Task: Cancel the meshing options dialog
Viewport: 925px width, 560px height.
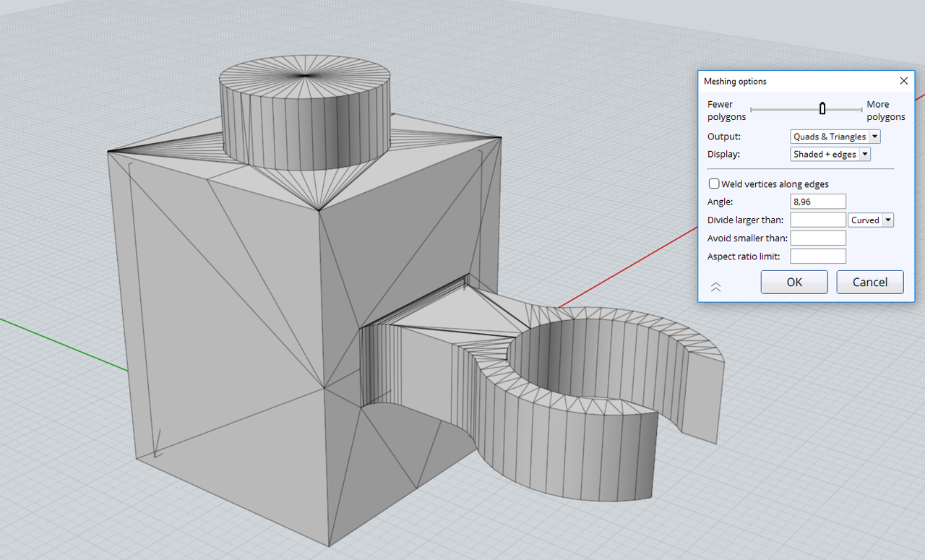Action: (x=870, y=282)
